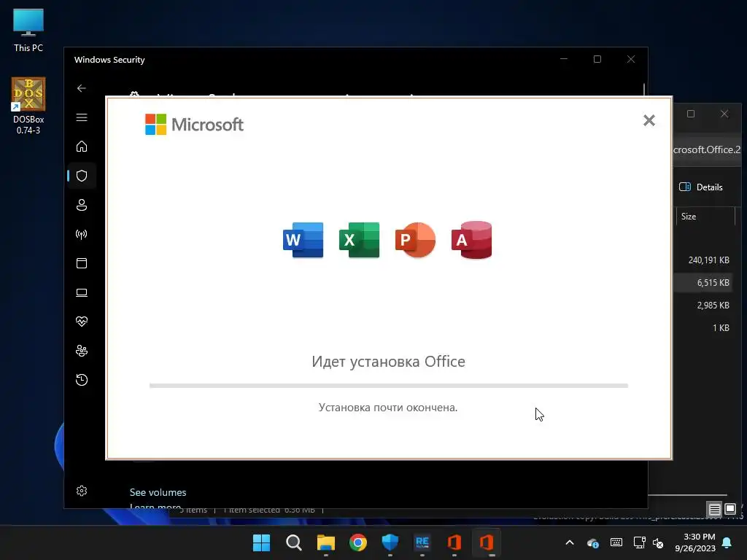Viewport: 747px width, 560px height.
Task: Click the Microsoft logo in installer
Action: tap(194, 124)
